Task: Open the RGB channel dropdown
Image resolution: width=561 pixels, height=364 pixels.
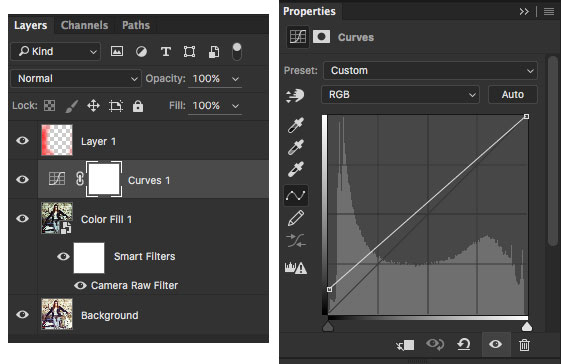Action: tap(400, 95)
